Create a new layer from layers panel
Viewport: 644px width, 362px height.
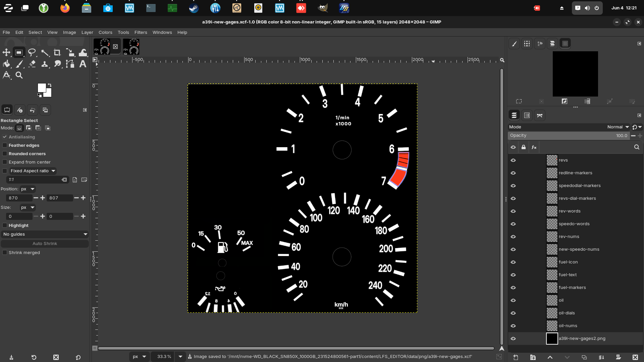516,357
